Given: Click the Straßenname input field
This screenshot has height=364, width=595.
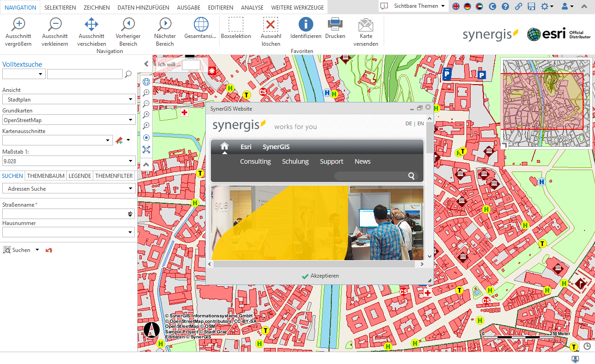Looking at the screenshot, I should pyautogui.click(x=64, y=214).
